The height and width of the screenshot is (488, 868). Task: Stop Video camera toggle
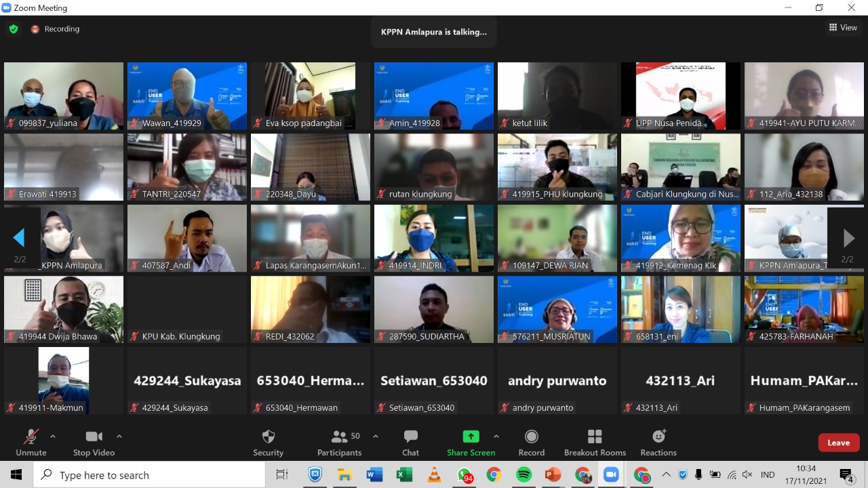tap(94, 442)
